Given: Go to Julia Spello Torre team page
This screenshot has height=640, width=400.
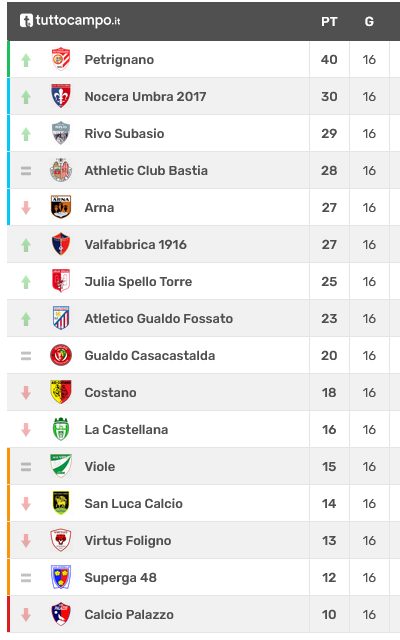Looking at the screenshot, I should point(138,281).
